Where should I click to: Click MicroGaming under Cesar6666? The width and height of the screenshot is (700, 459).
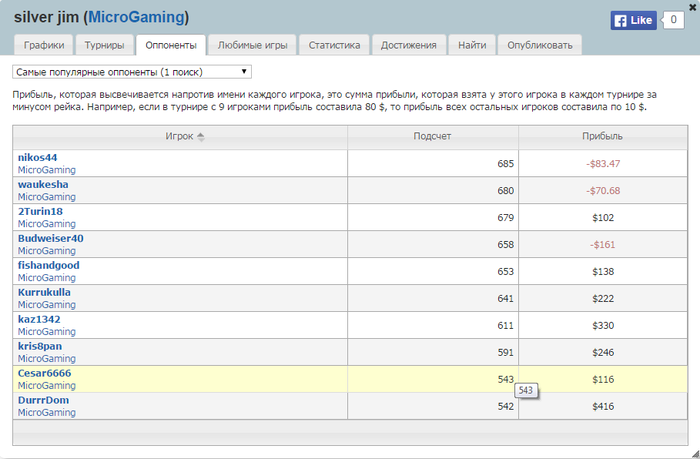click(46, 386)
